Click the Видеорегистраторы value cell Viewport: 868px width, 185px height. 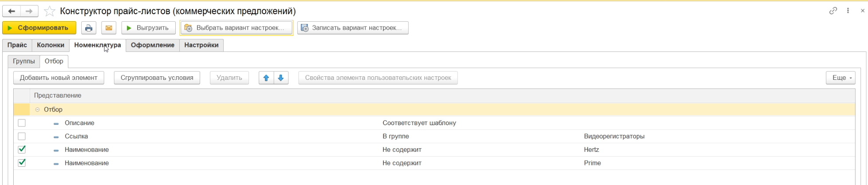tap(614, 136)
